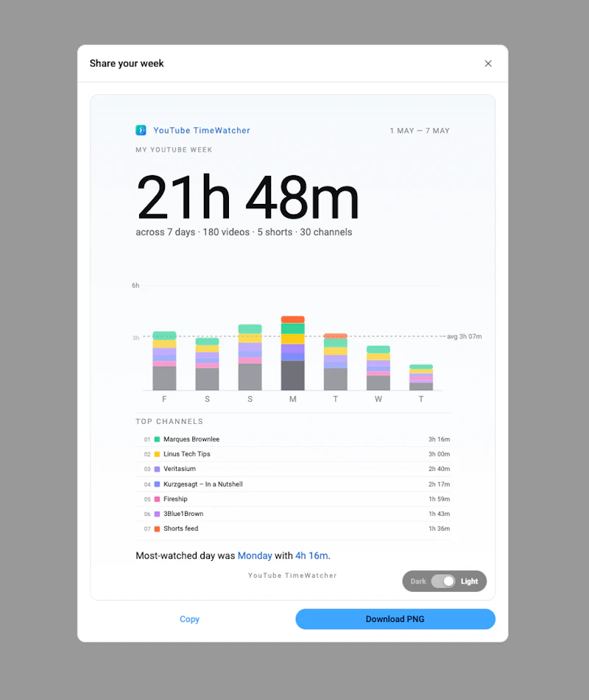Select the Light theme label
Image resolution: width=589 pixels, height=700 pixels.
469,581
